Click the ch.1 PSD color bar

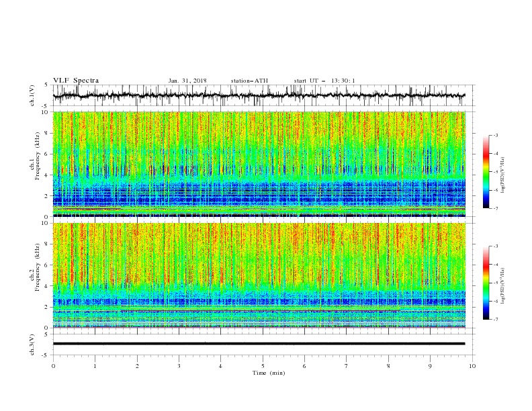pyautogui.click(x=486, y=172)
